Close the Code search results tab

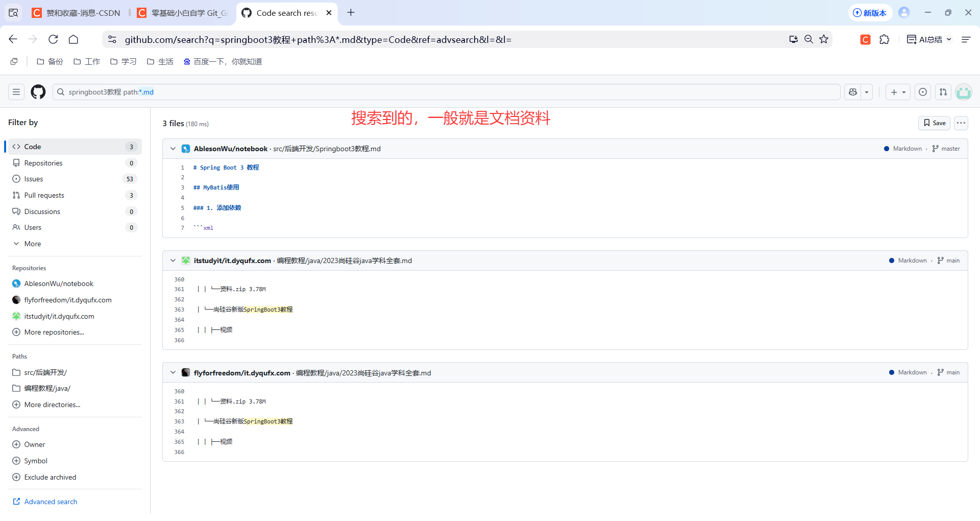[329, 13]
